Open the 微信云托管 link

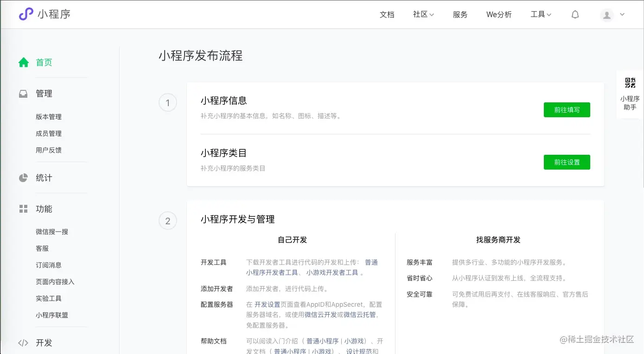360,315
